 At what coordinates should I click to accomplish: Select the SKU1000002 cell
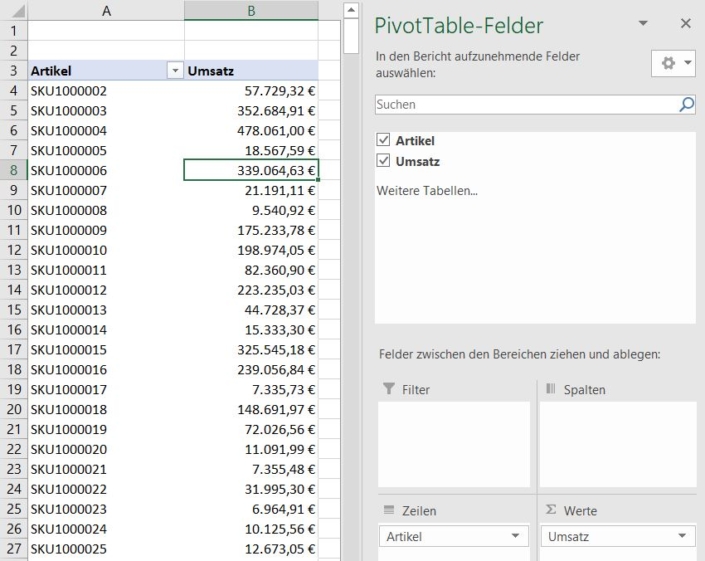point(106,91)
